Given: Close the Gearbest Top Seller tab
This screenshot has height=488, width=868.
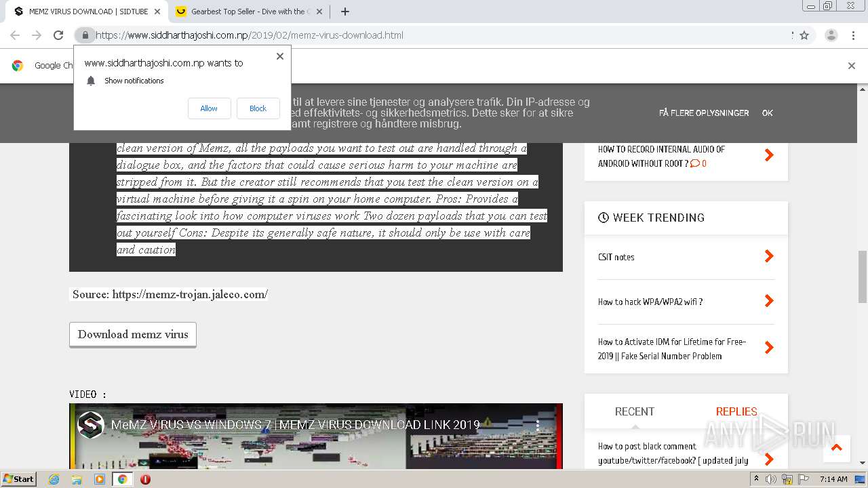Looking at the screenshot, I should click(319, 12).
